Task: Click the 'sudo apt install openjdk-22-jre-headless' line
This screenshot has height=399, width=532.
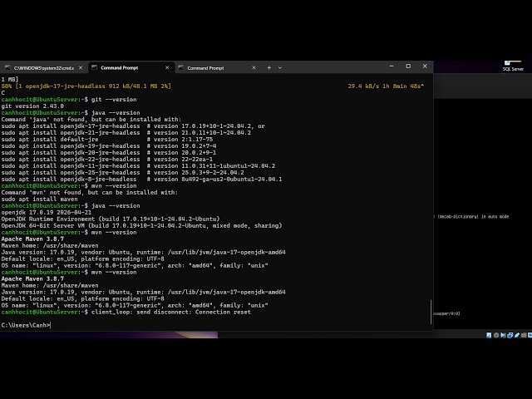Action: click(107, 159)
